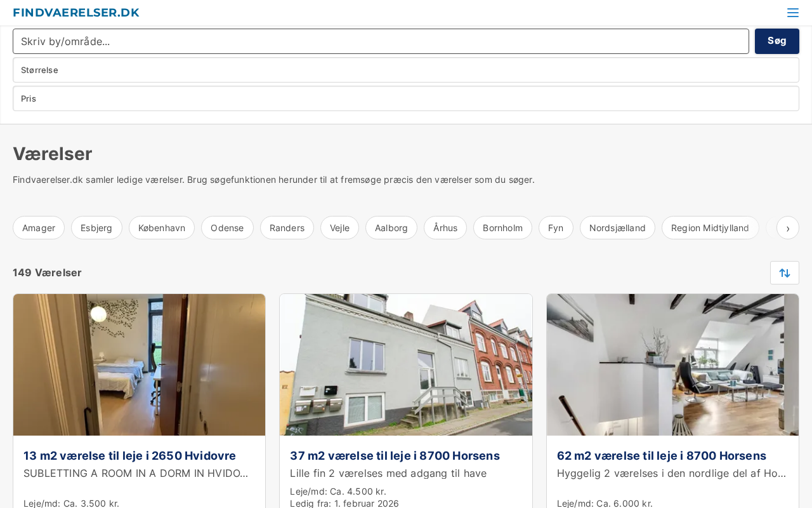This screenshot has height=508, width=812.
Task: Select the Amager area chip
Action: pos(39,228)
